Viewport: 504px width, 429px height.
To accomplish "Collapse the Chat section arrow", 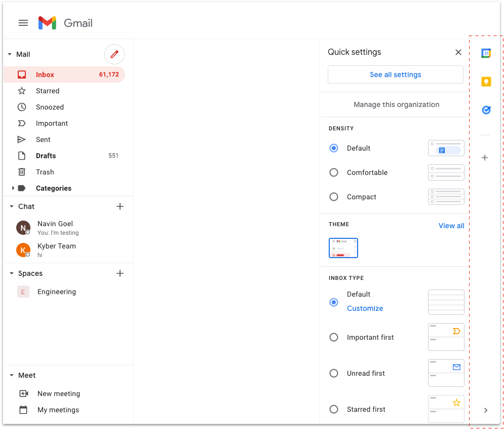I will tap(12, 206).
